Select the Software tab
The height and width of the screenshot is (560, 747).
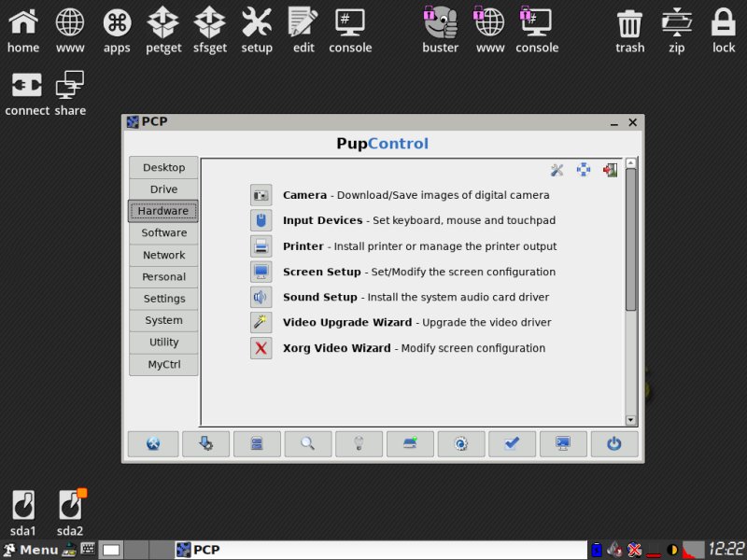click(x=163, y=232)
